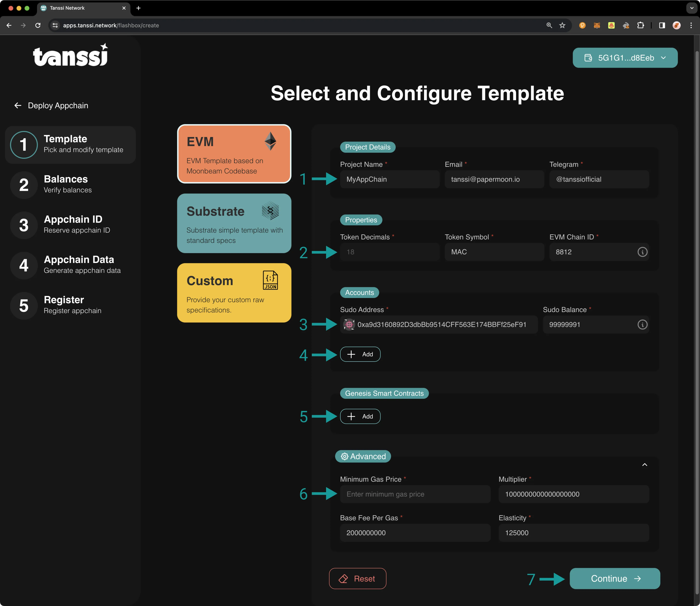
Task: Add a new genesis account entry
Action: pyautogui.click(x=360, y=354)
